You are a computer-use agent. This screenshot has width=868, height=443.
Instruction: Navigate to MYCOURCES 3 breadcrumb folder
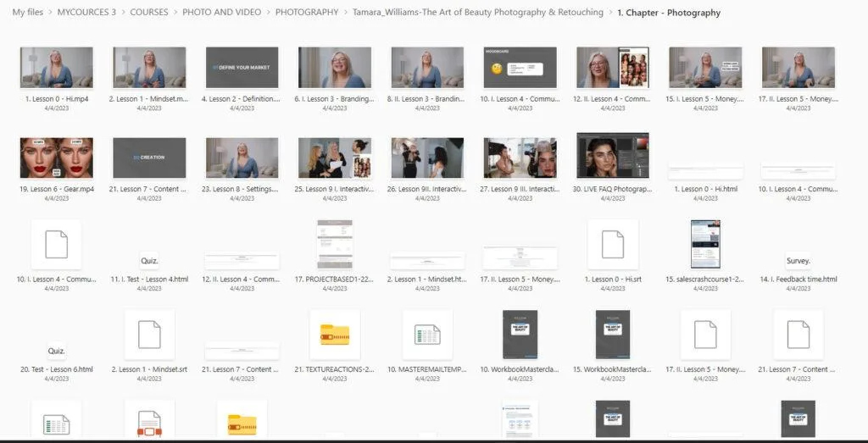[x=86, y=13]
